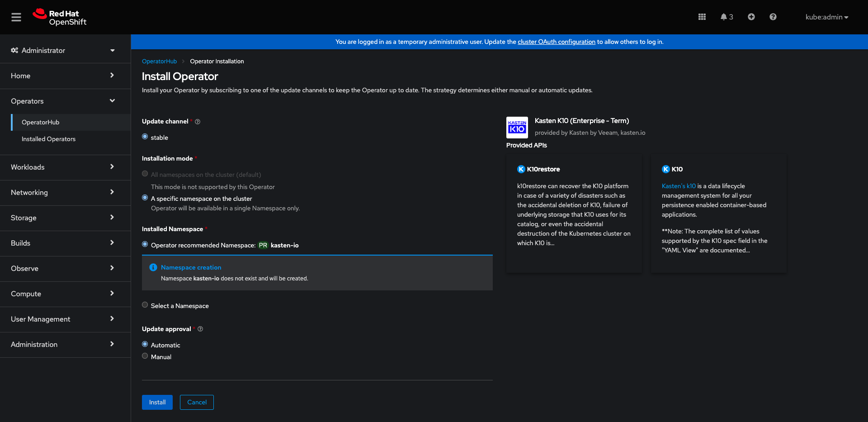Click the K10 API card
868x422 pixels.
tap(719, 213)
